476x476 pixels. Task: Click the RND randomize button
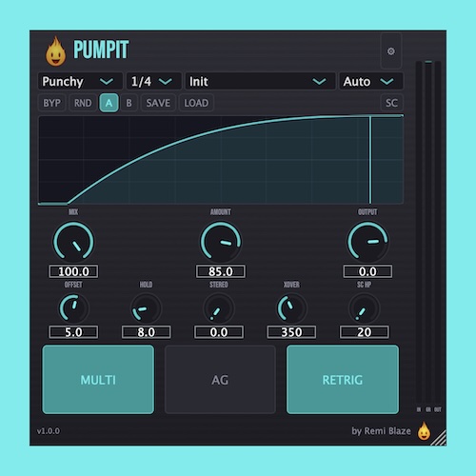point(83,103)
